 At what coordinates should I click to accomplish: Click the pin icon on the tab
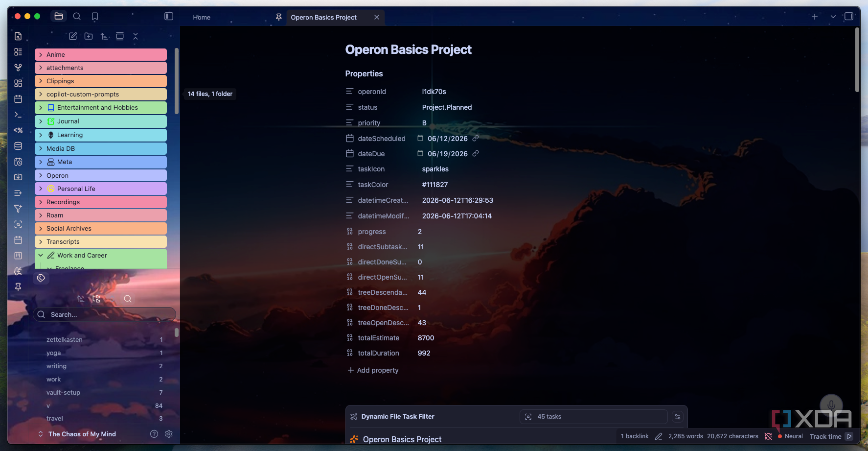(279, 17)
